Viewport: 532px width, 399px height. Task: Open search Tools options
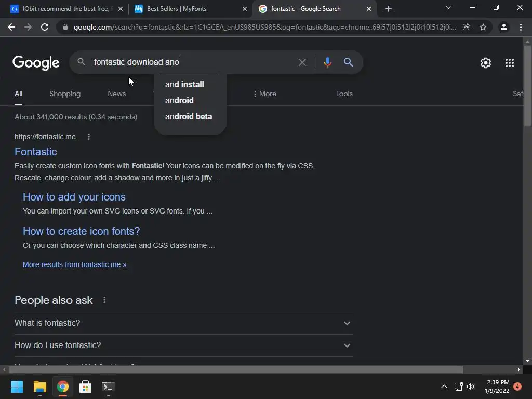(344, 94)
